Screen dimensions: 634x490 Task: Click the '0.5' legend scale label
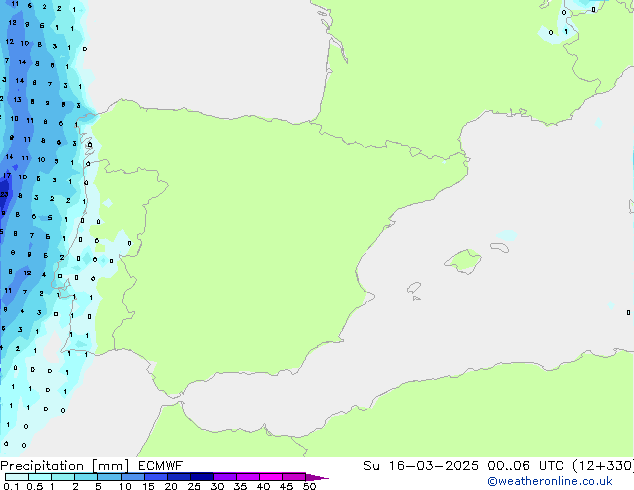click(x=34, y=486)
